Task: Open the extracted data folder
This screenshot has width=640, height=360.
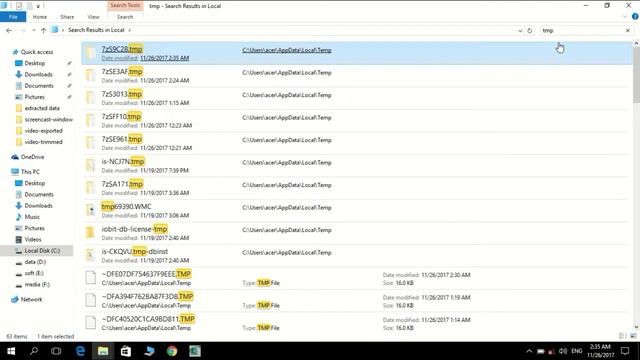Action: [x=42, y=108]
